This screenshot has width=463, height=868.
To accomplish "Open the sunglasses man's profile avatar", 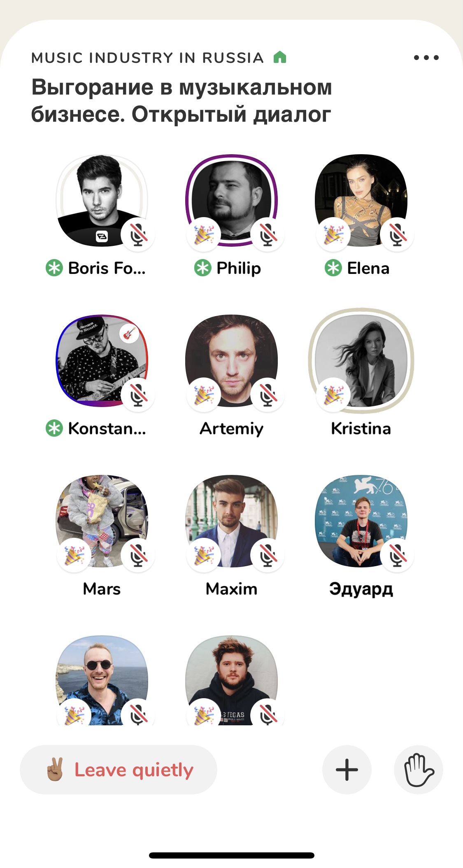I will point(102,681).
